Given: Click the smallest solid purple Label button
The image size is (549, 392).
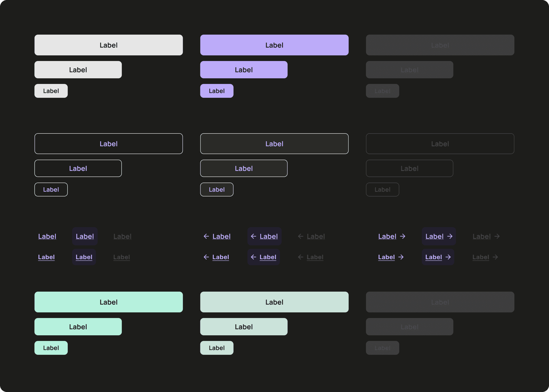Looking at the screenshot, I should [217, 91].
